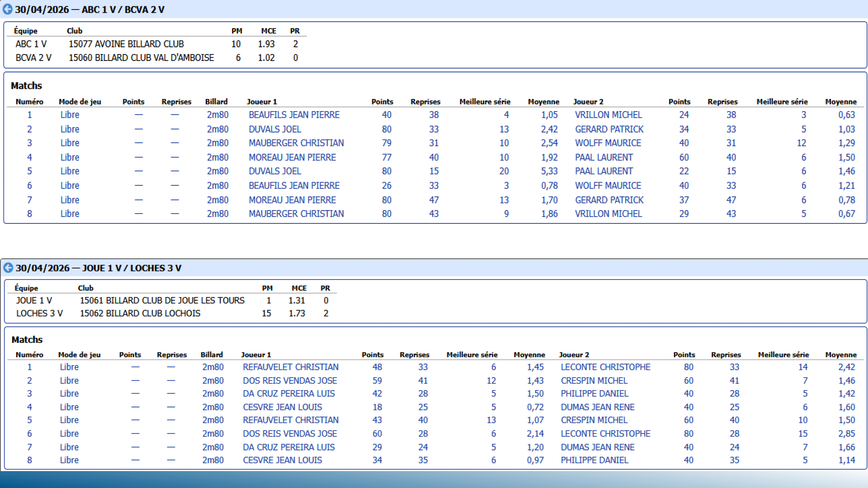Image resolution: width=868 pixels, height=488 pixels.
Task: Click DA CRUZ PEREIRA LUIS in match 3
Action: click(x=289, y=394)
